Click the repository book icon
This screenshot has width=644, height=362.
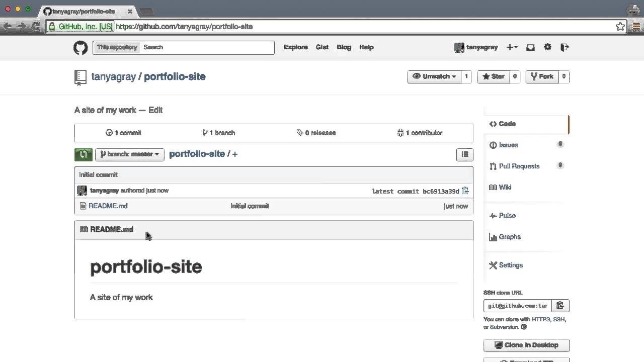coord(80,77)
